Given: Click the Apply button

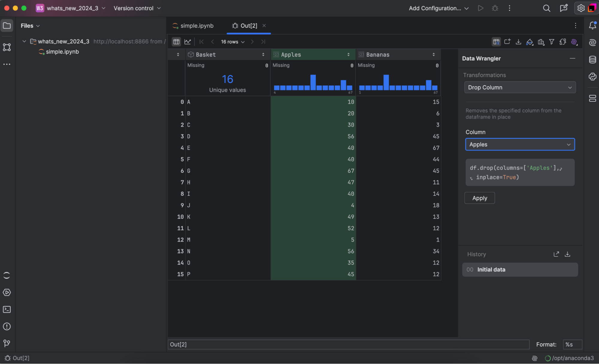Looking at the screenshot, I should [479, 198].
